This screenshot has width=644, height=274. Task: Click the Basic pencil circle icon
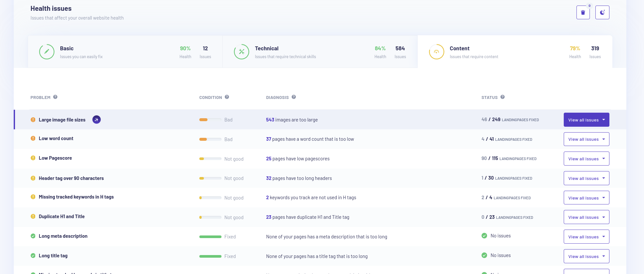pyautogui.click(x=47, y=52)
